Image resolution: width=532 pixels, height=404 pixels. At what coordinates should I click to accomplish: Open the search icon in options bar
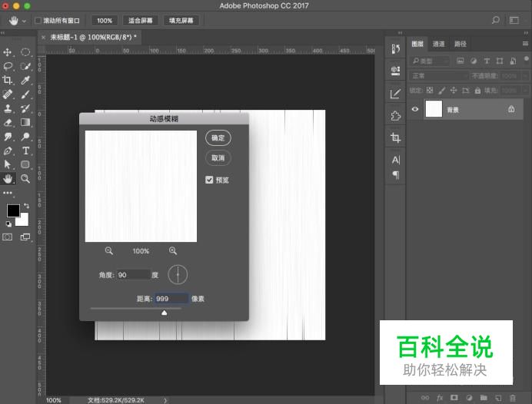[x=496, y=20]
